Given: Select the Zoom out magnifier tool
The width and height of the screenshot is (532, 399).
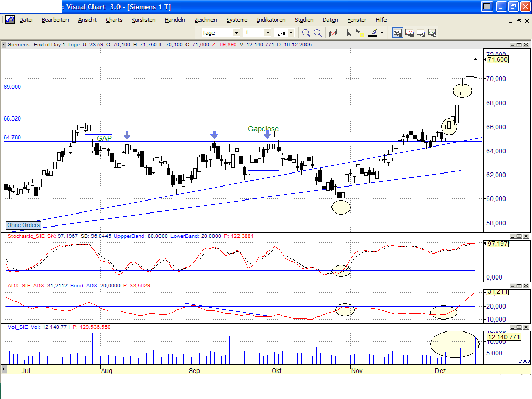Looking at the screenshot, I should click(x=305, y=32).
